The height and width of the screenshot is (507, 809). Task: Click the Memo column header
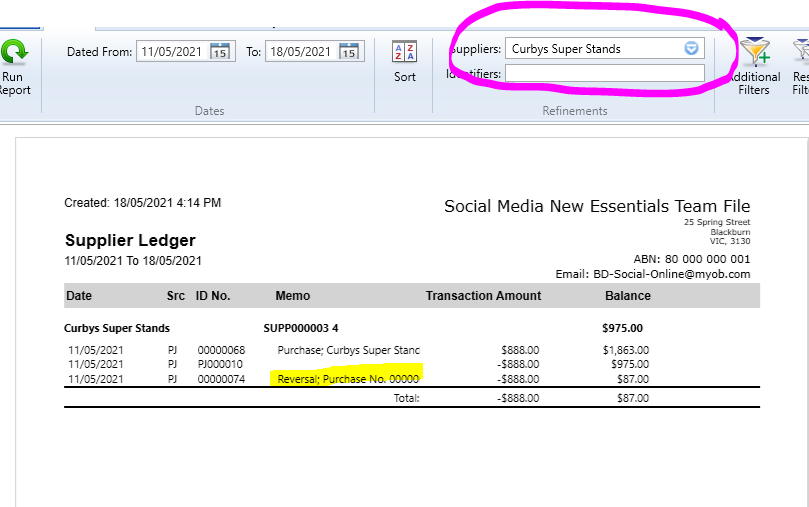pyautogui.click(x=293, y=296)
